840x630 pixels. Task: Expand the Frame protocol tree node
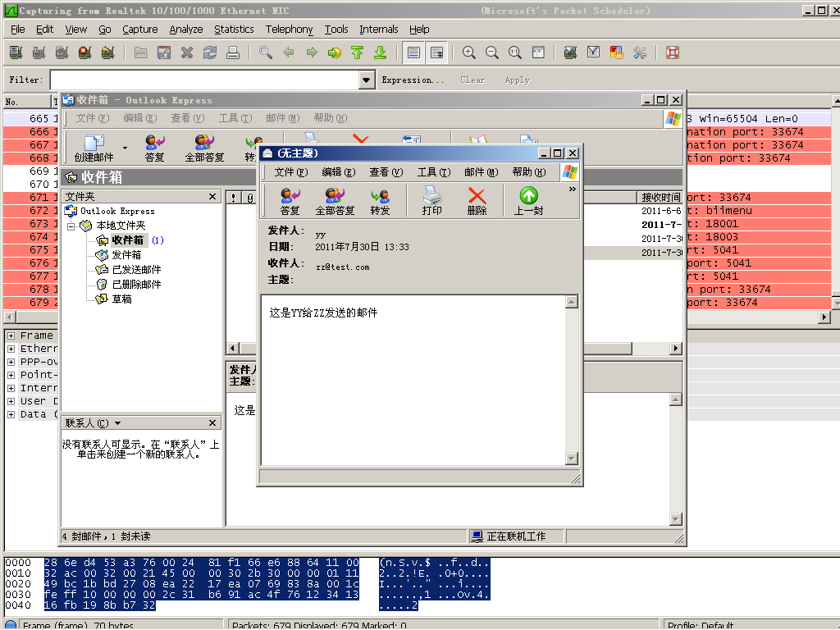point(11,336)
